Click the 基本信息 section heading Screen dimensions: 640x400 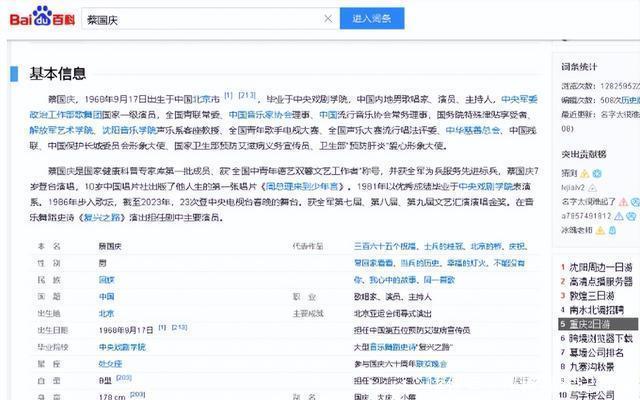coord(58,74)
